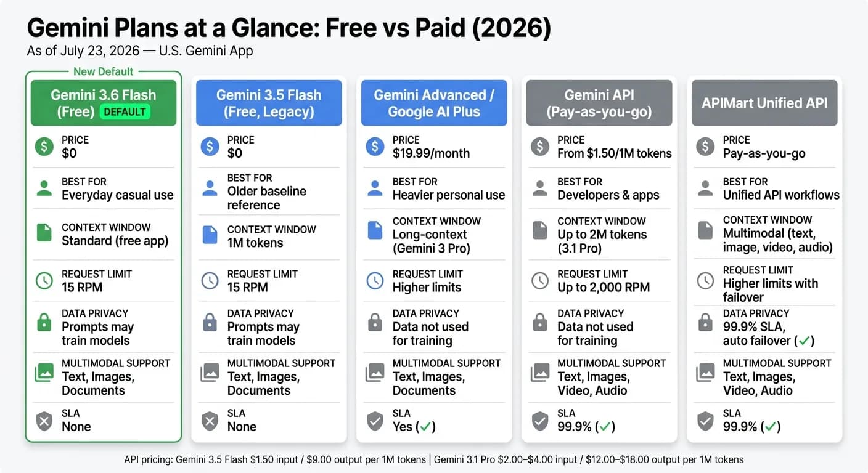Click the lock icon next to 99.9% SLA, auto failover
This screenshot has width=868, height=473.
(x=705, y=321)
